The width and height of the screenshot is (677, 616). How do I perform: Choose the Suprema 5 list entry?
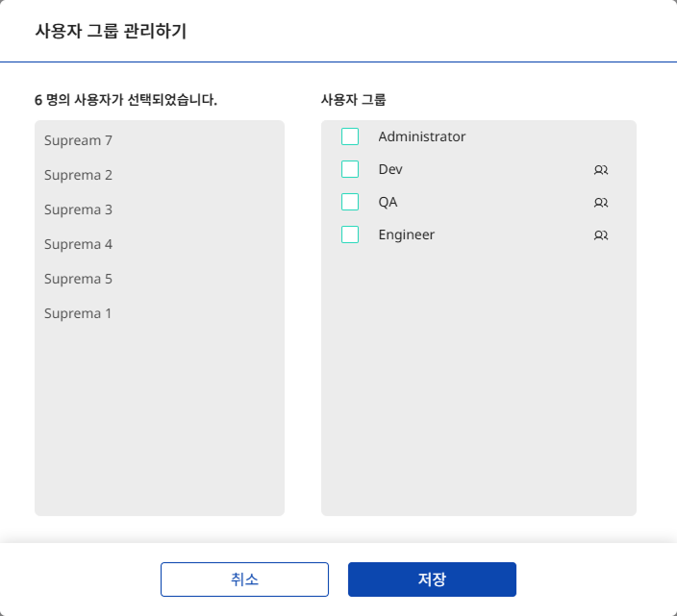(x=78, y=279)
